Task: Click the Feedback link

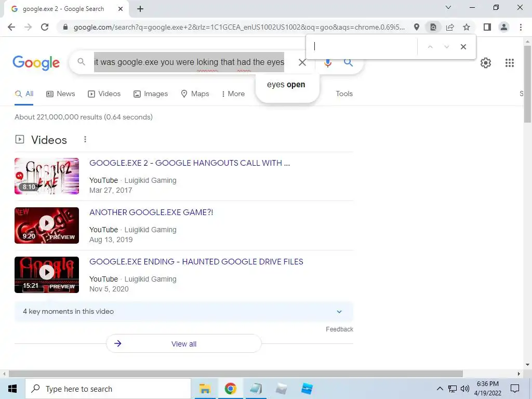Action: point(339,329)
